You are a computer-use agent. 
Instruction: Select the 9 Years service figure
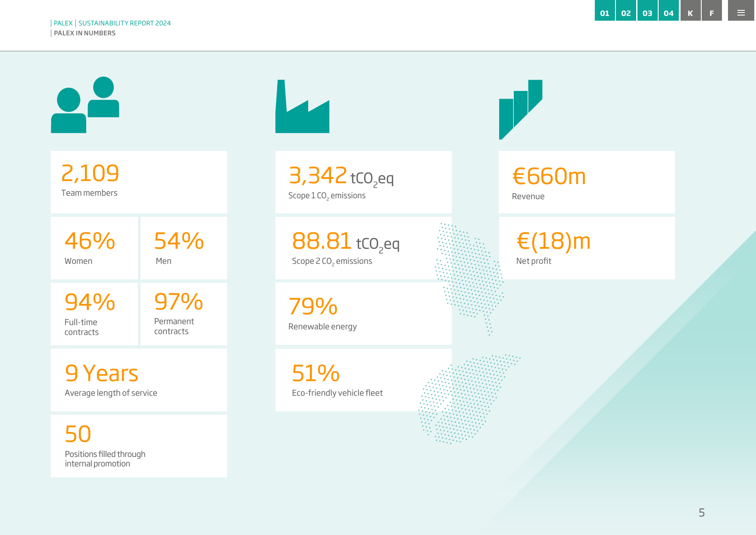point(101,373)
